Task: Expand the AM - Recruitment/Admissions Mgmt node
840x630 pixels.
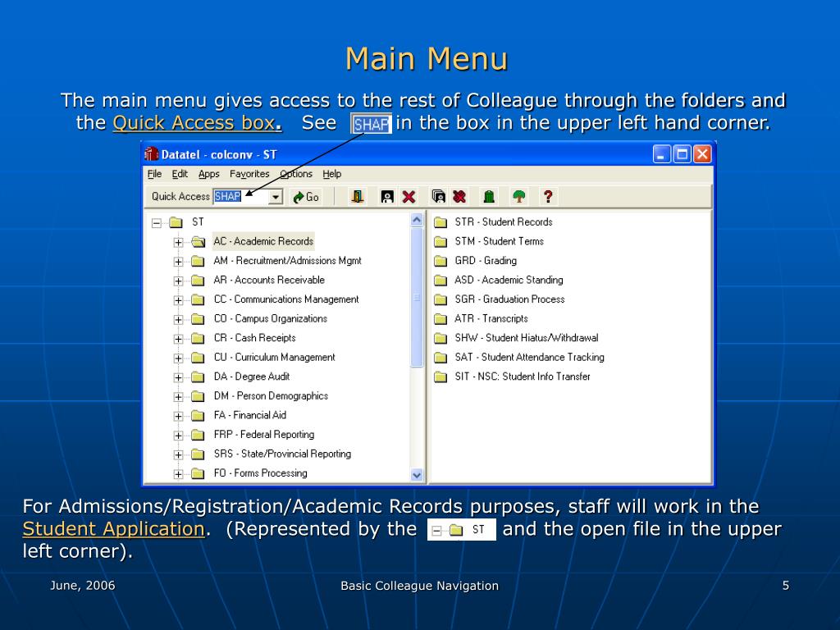Action: 178,262
